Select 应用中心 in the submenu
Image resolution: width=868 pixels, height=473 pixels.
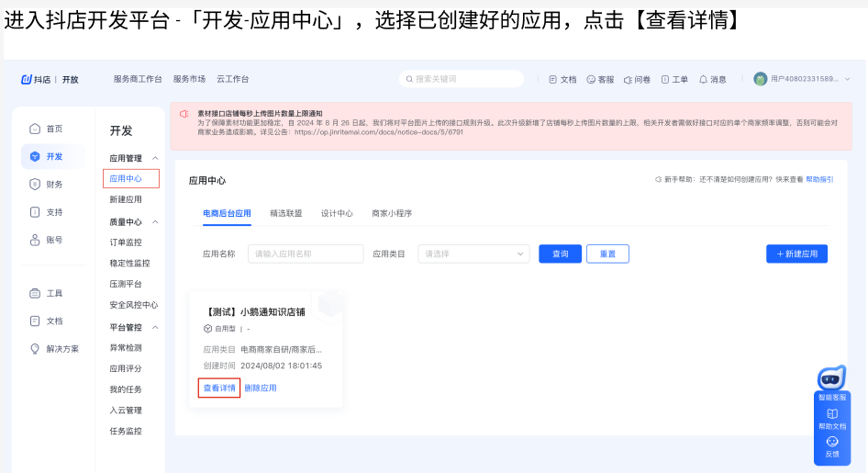coord(126,178)
